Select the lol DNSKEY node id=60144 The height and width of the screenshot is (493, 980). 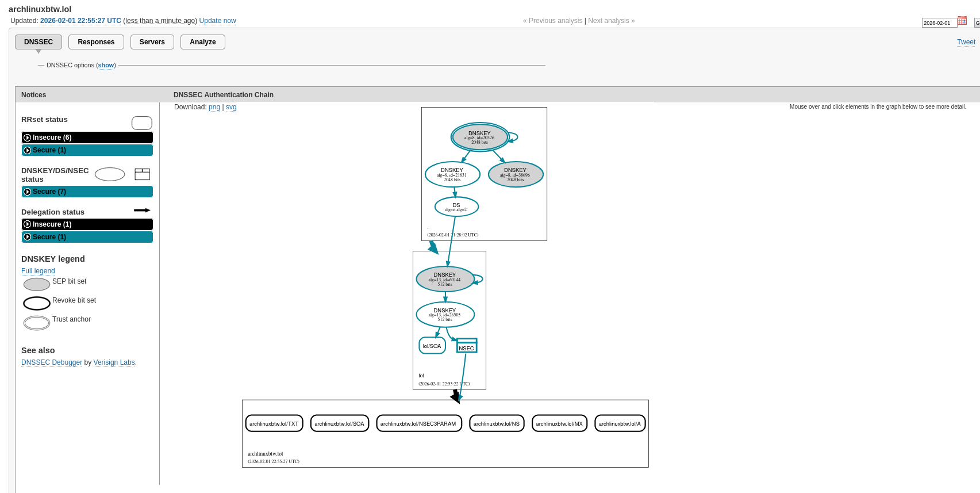pos(445,279)
